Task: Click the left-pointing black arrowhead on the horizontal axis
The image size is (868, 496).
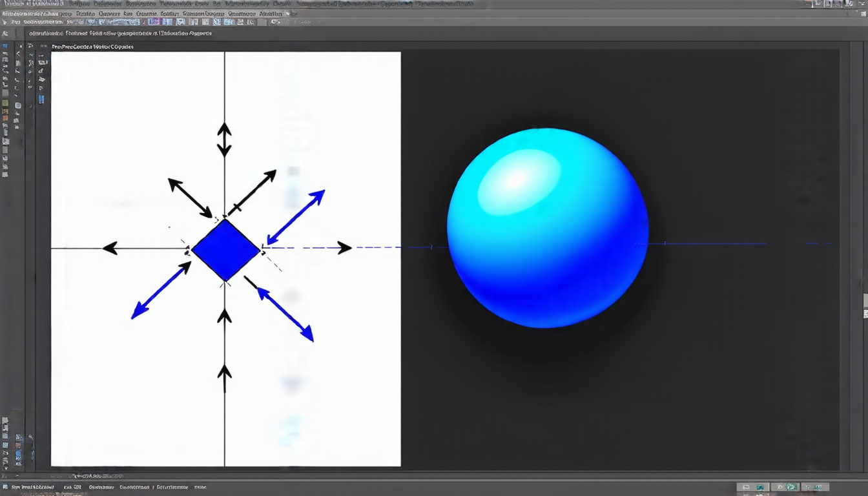Action: tap(110, 248)
